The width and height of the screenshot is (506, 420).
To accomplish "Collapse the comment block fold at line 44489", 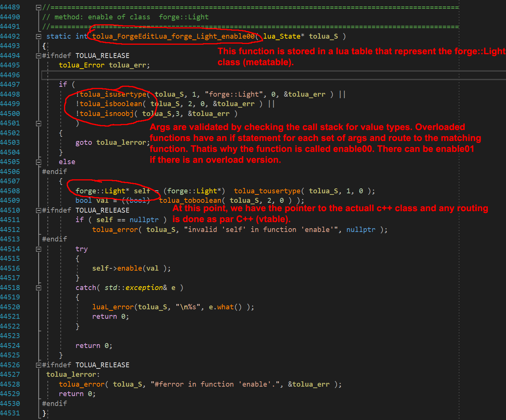I will pos(38,7).
